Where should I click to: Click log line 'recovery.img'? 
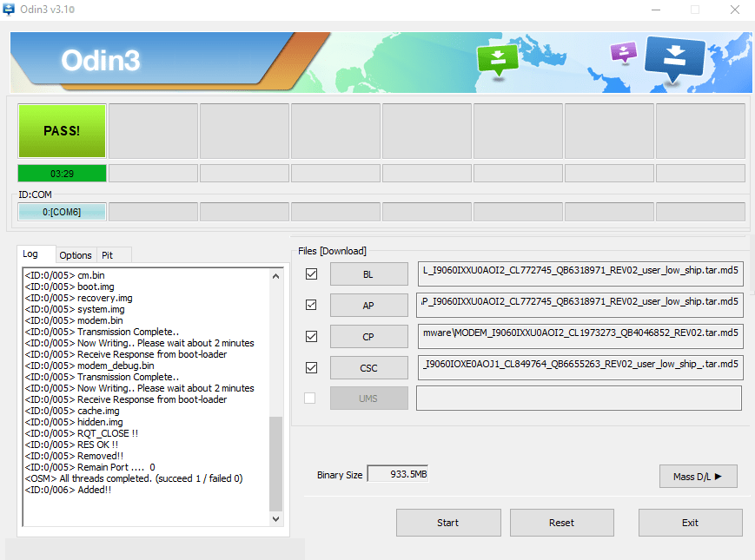point(78,299)
